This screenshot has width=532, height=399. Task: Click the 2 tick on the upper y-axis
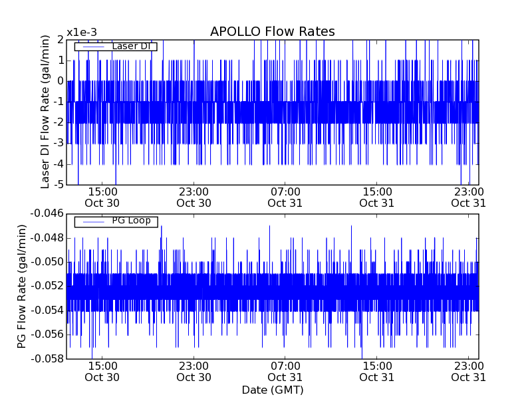click(60, 39)
